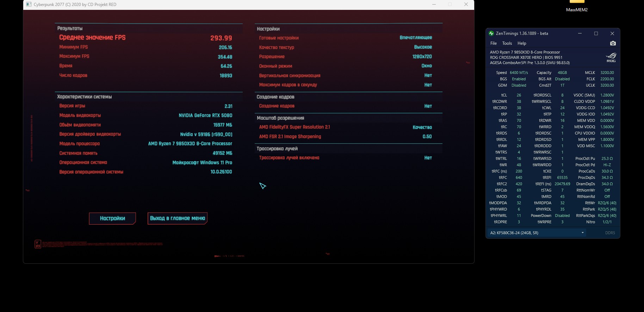This screenshot has height=312, width=644.
Task: Click the Capacity value 48GB
Action: point(562,73)
